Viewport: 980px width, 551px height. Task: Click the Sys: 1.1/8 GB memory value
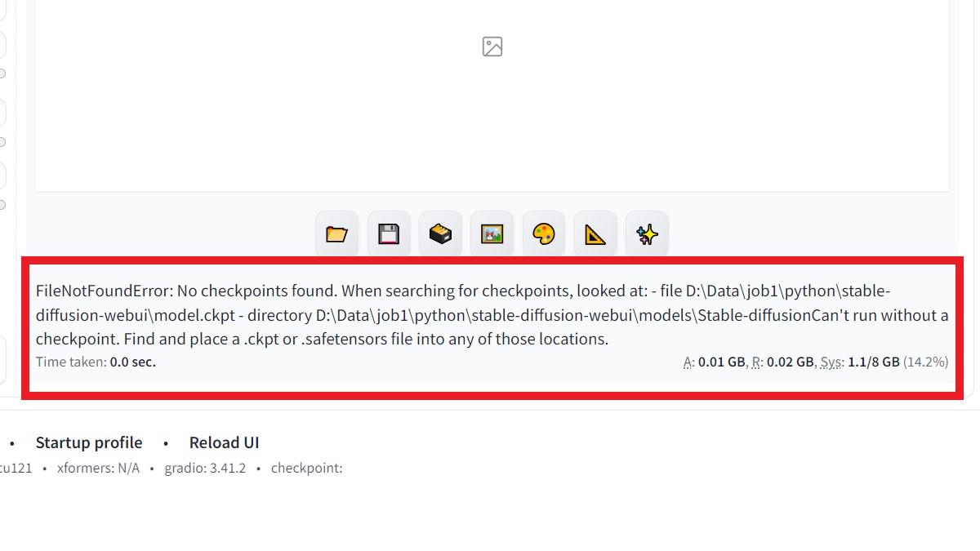click(860, 362)
